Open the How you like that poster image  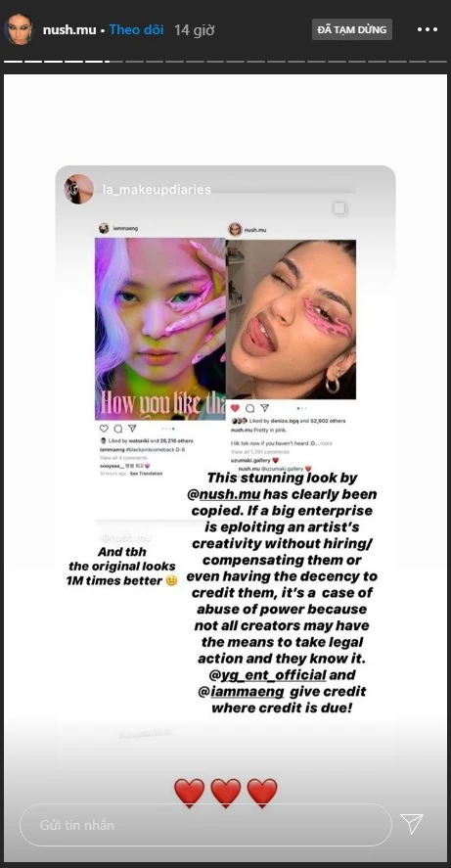[159, 329]
